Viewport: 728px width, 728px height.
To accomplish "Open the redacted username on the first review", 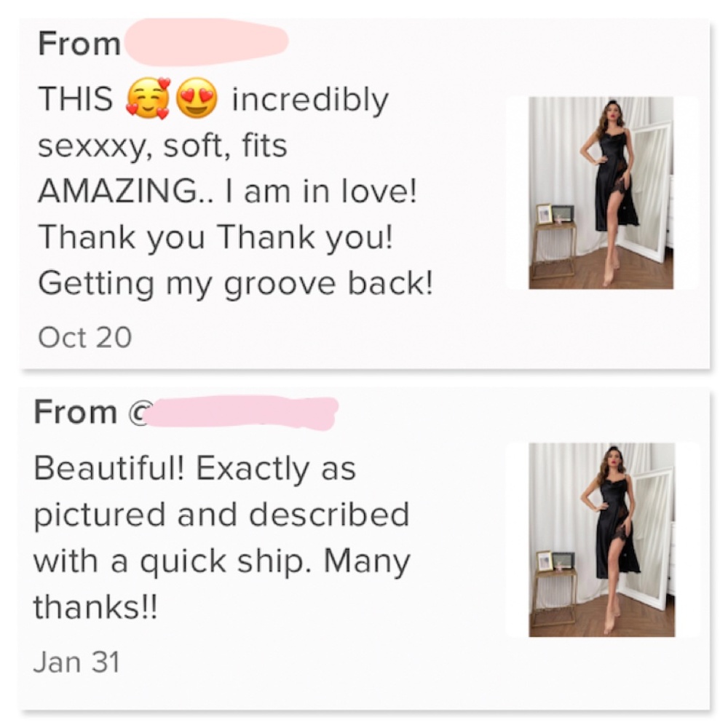I will [x=206, y=41].
